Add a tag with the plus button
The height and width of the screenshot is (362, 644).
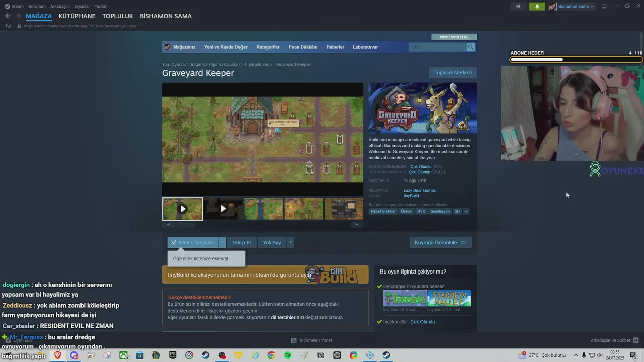pyautogui.click(x=466, y=211)
